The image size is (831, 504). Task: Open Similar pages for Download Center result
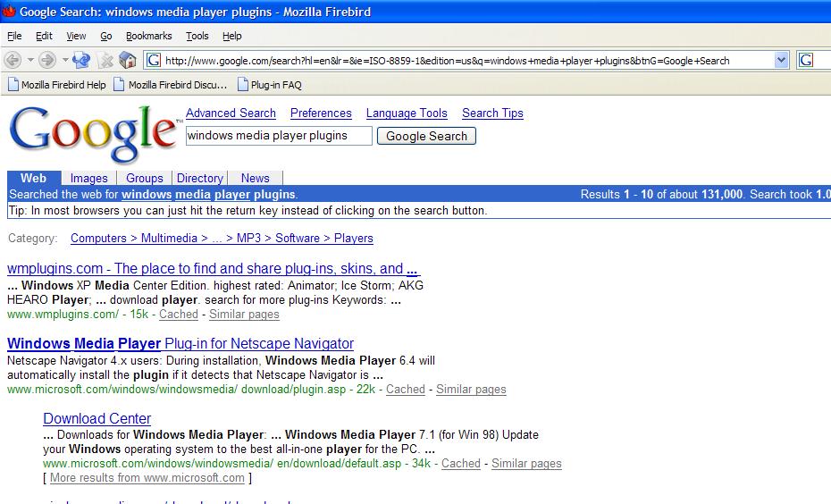tap(526, 464)
